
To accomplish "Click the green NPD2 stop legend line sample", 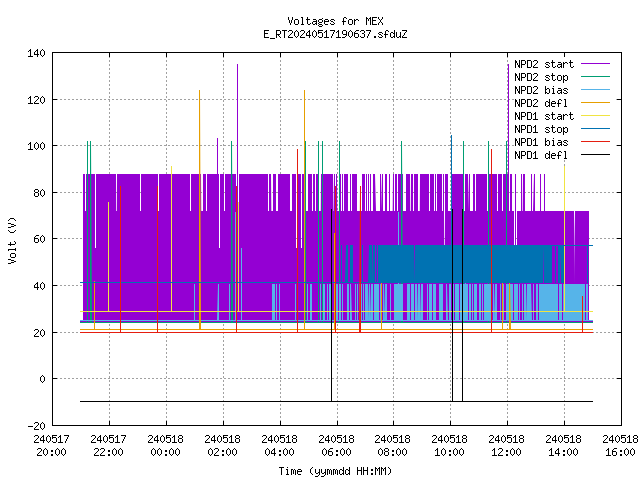I will pyautogui.click(x=595, y=76).
